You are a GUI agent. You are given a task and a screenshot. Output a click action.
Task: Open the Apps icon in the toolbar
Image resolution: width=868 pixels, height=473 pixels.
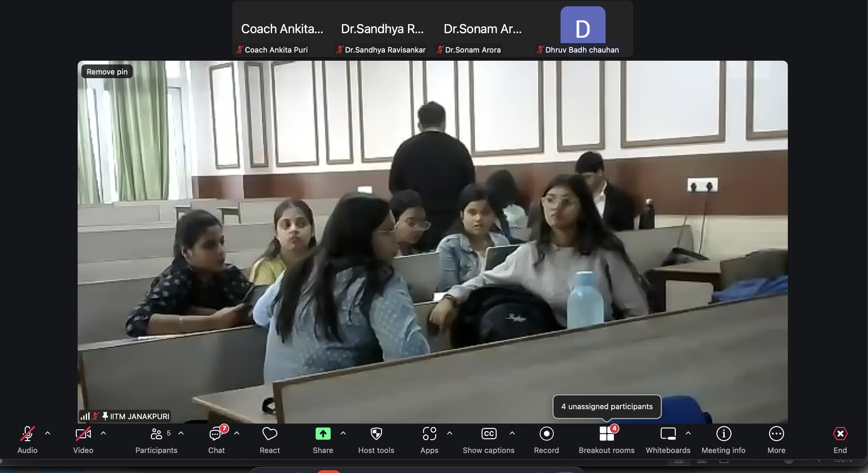[429, 434]
